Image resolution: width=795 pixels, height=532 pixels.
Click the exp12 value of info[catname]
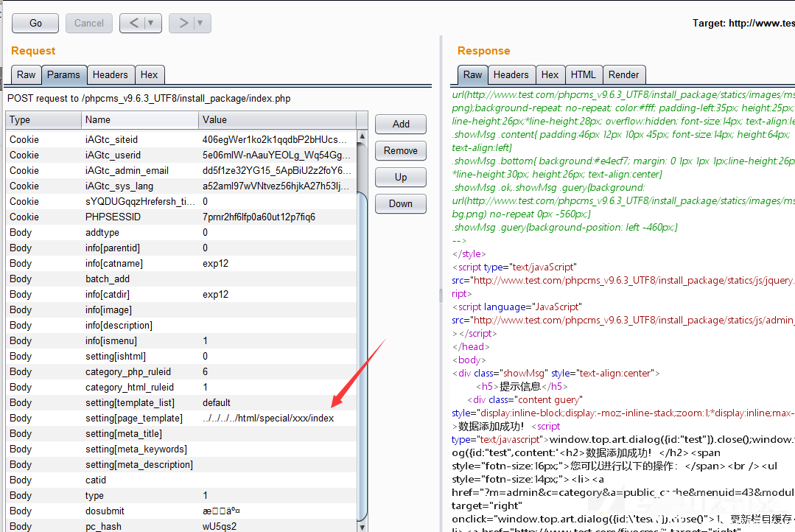tap(215, 264)
